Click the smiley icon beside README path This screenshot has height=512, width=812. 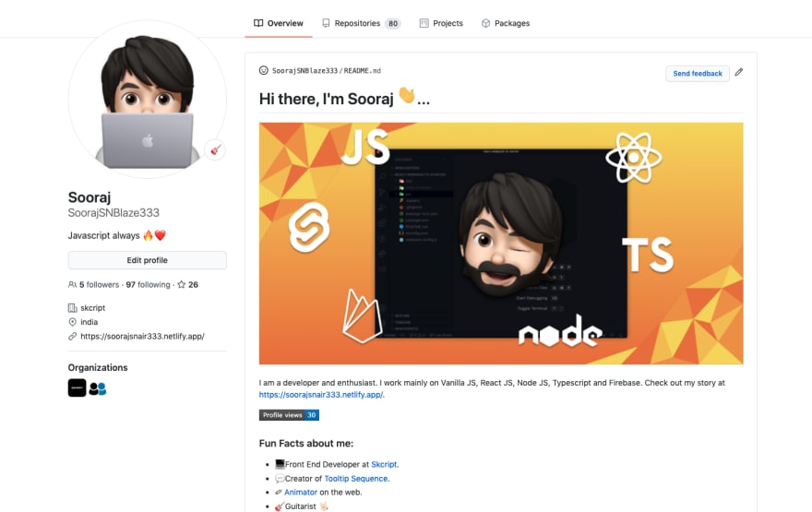(264, 70)
